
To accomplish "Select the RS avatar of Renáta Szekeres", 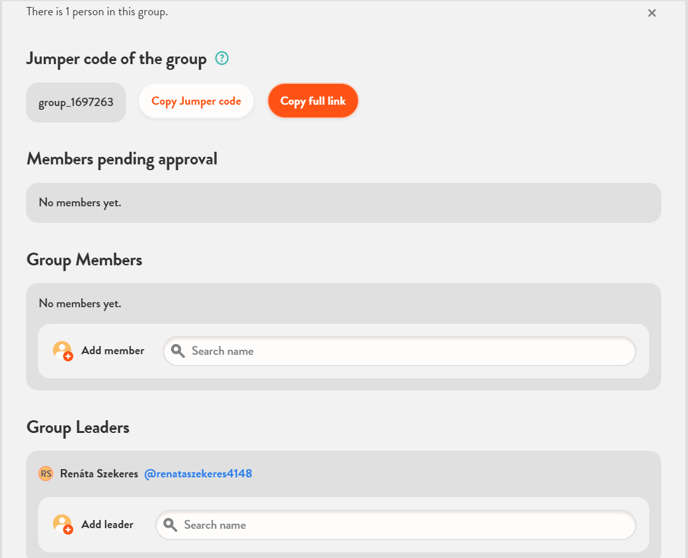I will (45, 474).
